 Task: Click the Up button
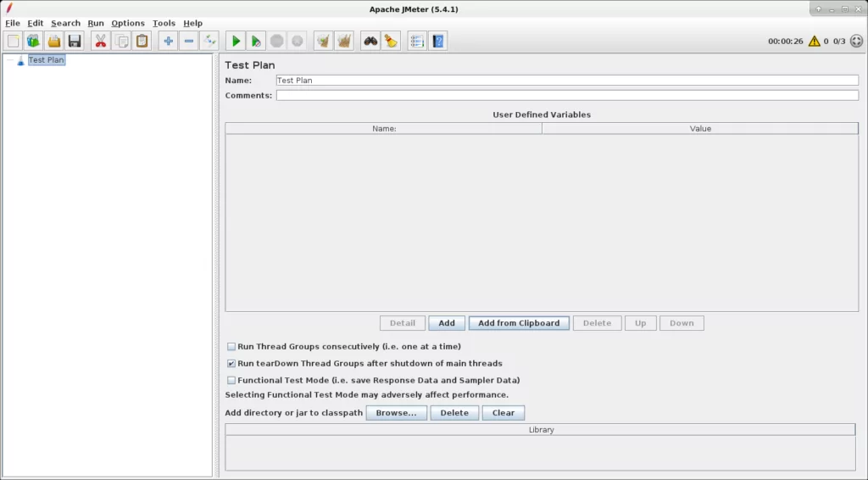click(641, 323)
